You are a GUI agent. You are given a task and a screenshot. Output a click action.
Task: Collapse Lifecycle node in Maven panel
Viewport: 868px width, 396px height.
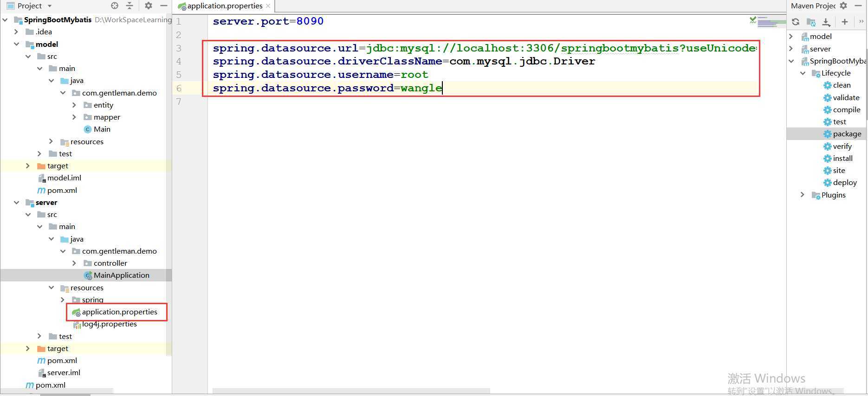pos(803,73)
